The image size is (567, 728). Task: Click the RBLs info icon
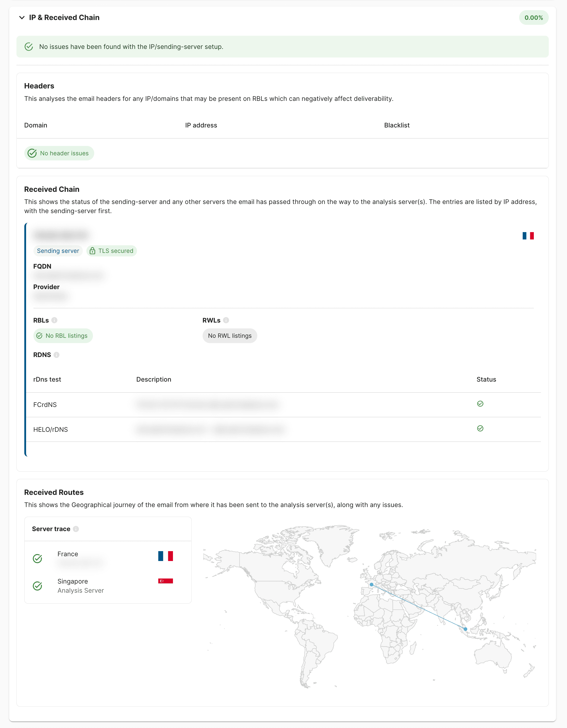pos(54,320)
